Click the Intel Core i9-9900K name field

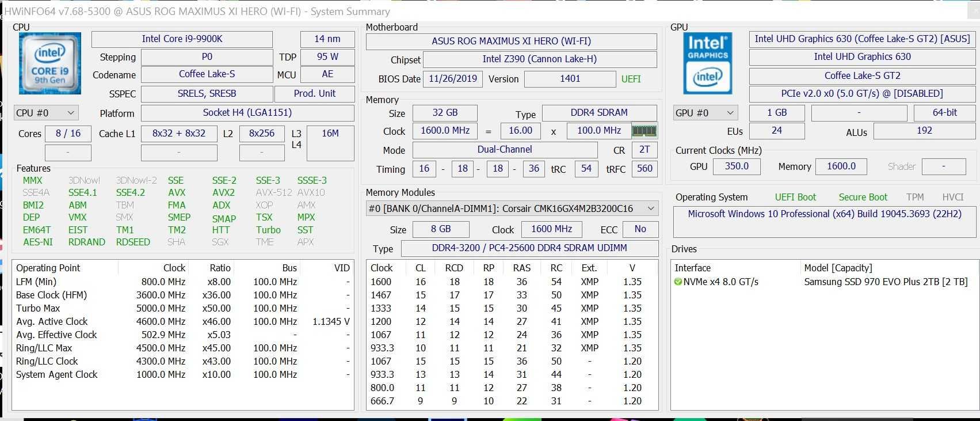182,39
